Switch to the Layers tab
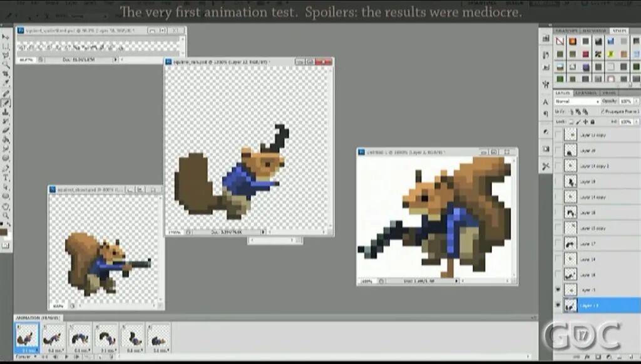 click(x=563, y=93)
